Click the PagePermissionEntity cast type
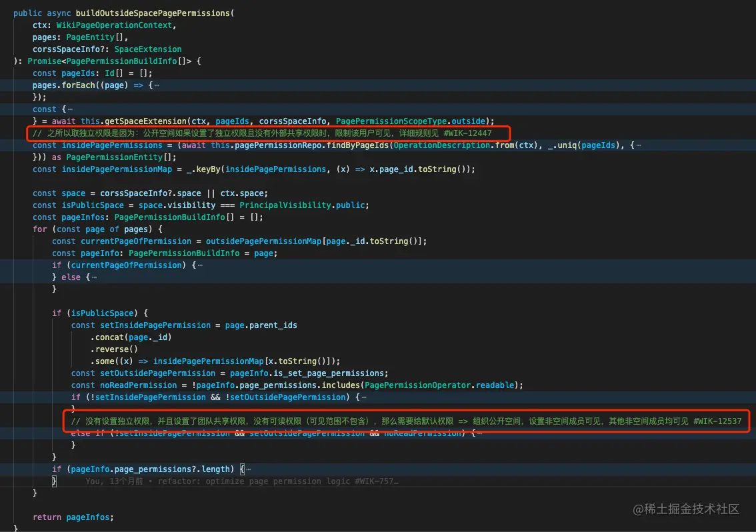Screen dimensions: 756x532 (x=114, y=157)
